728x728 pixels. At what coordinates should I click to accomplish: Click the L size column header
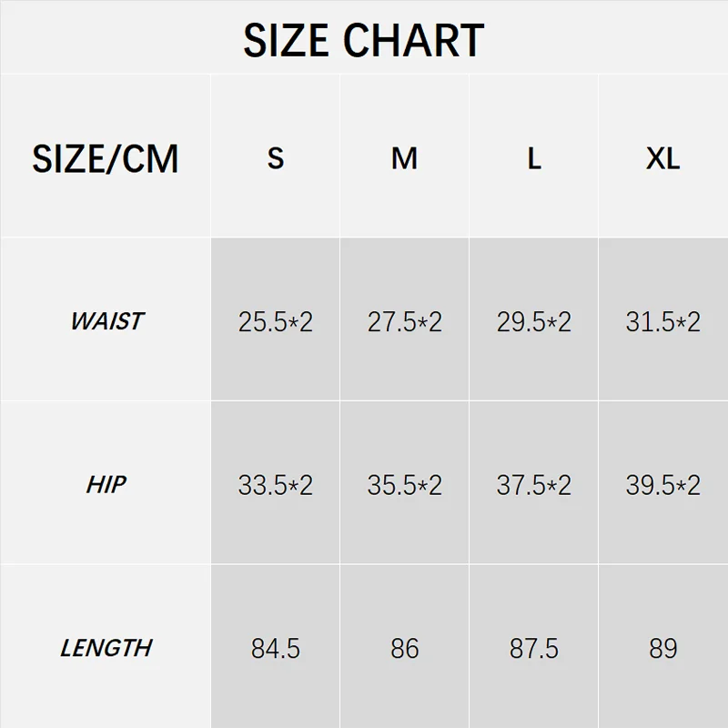coord(534,158)
